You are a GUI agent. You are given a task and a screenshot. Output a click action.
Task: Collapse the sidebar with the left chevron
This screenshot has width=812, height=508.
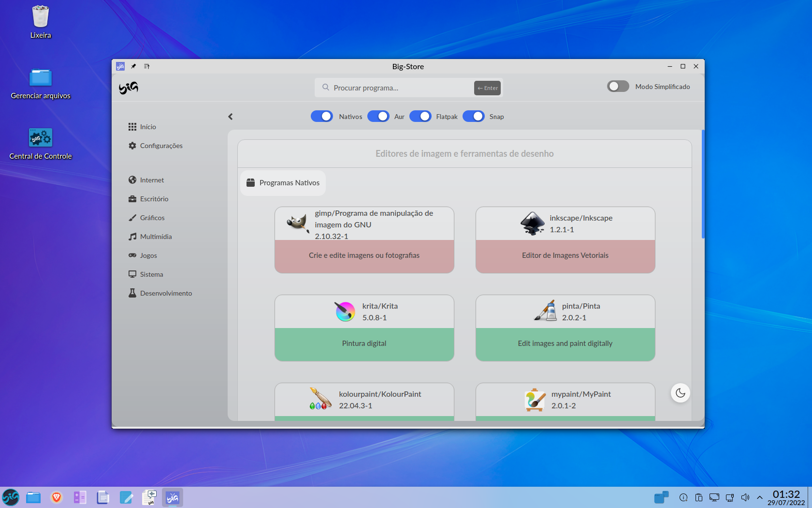[x=231, y=117]
